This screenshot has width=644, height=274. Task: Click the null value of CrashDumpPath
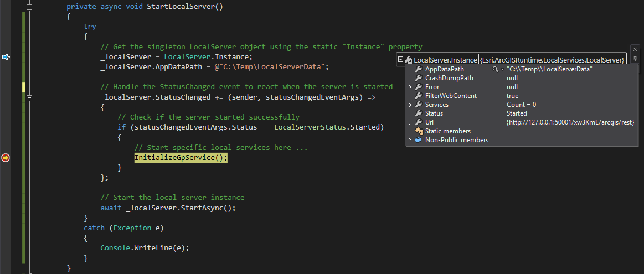pyautogui.click(x=512, y=78)
